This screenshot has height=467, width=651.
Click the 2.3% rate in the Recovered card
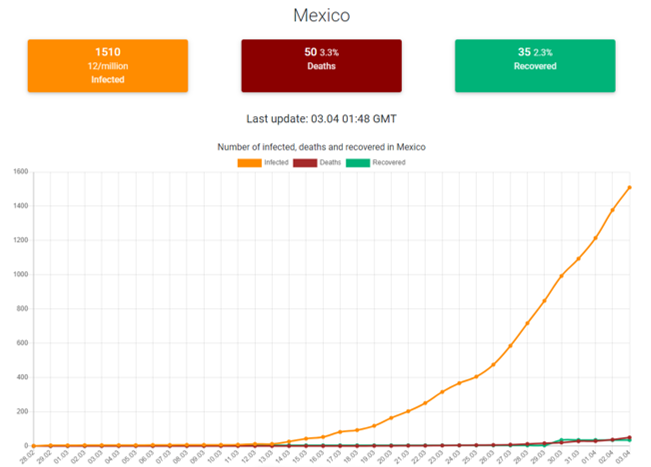[x=545, y=52]
